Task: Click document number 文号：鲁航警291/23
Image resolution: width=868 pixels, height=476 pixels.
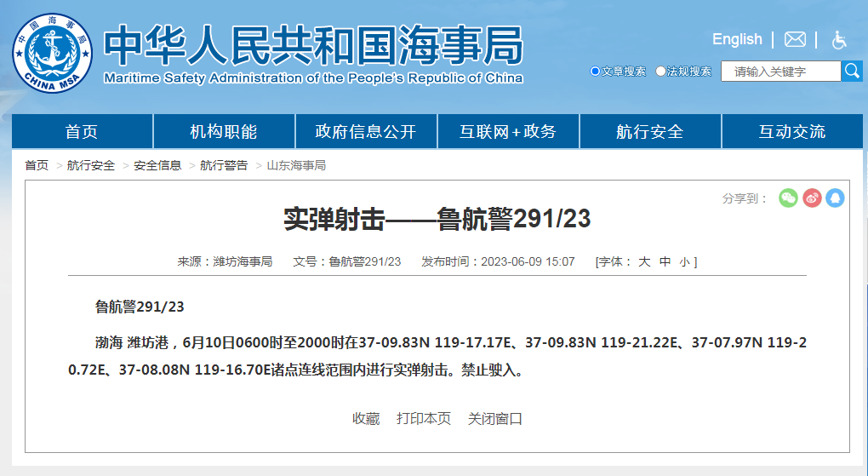Action: (x=347, y=261)
